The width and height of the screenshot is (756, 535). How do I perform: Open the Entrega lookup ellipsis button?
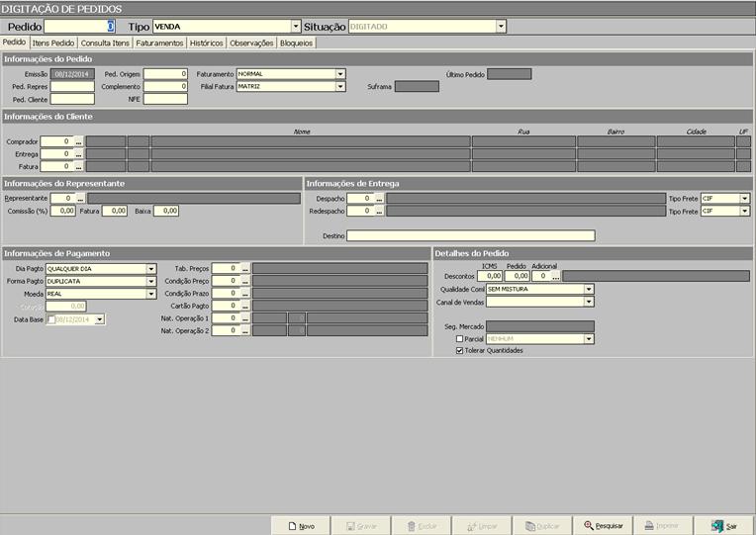click(x=80, y=154)
